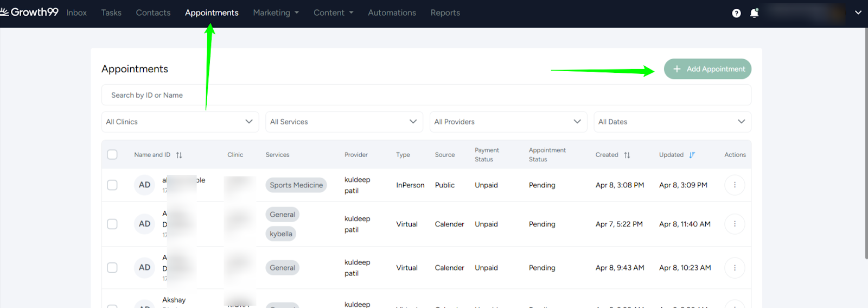Click AD avatar in Apr 8, 9:43 AM row
Viewport: 868px width, 308px height.
144,267
